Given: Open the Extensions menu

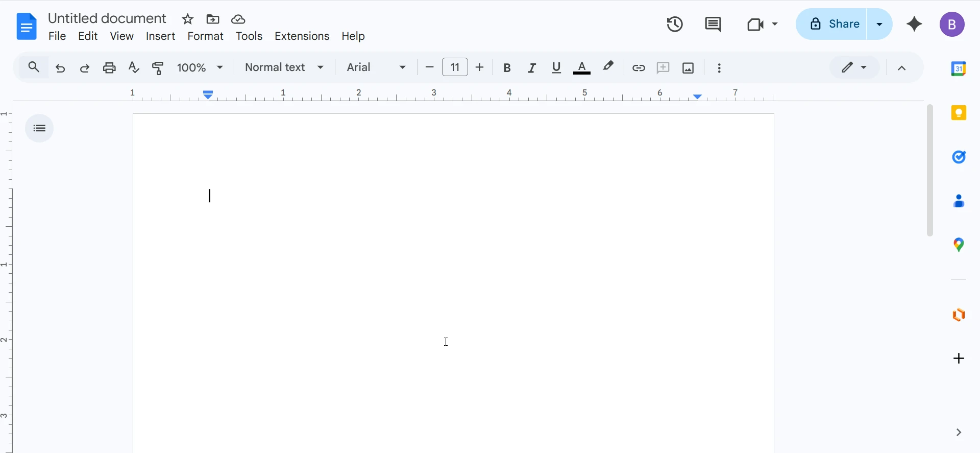Looking at the screenshot, I should click(x=302, y=36).
